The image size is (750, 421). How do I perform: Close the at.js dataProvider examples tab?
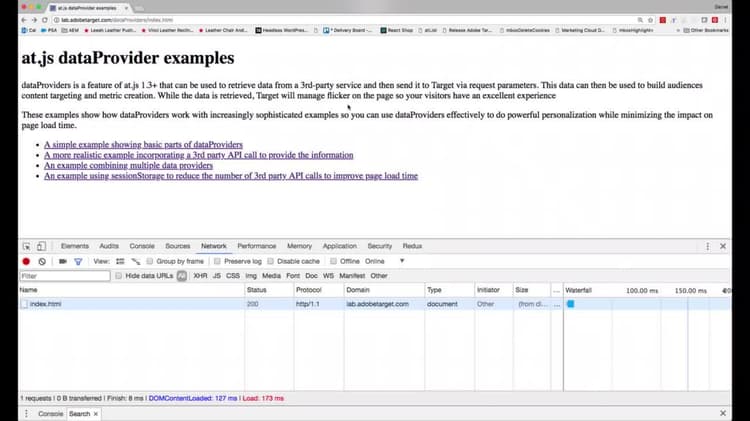click(126, 8)
